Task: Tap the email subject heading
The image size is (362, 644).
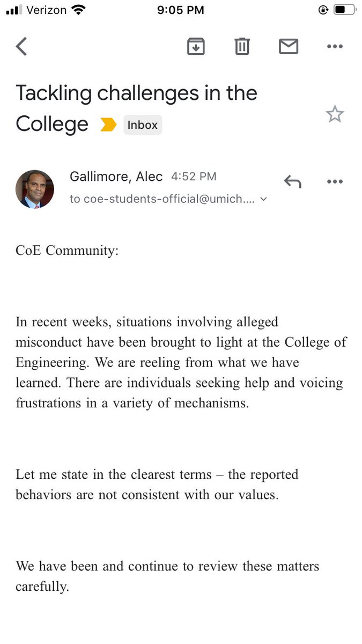Action: [136, 108]
